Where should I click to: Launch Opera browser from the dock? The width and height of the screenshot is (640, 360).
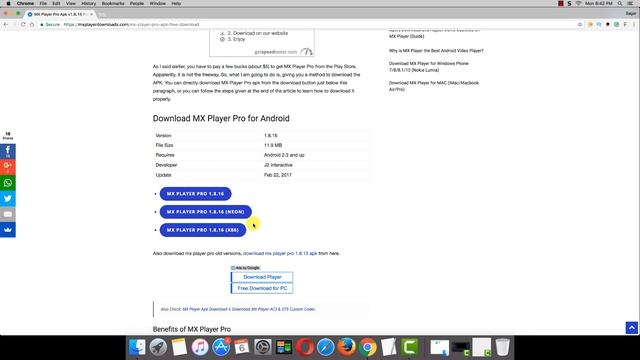pos(305,347)
